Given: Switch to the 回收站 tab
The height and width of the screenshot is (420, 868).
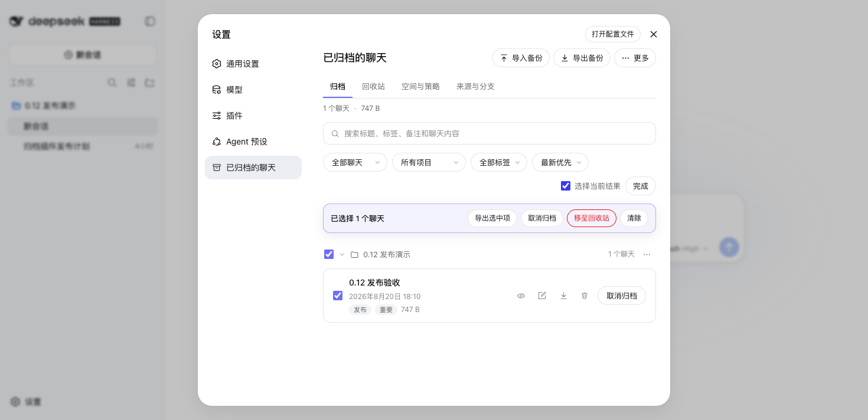Looking at the screenshot, I should click(373, 87).
